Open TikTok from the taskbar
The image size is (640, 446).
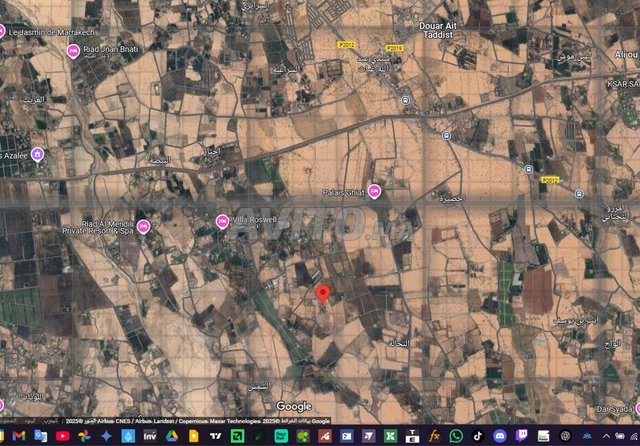coord(478,436)
